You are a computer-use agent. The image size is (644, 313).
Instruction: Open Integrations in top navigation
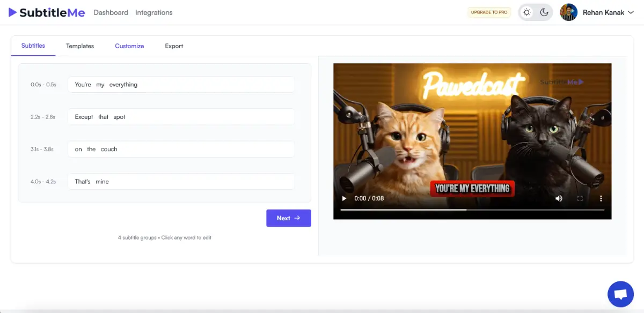click(x=154, y=12)
